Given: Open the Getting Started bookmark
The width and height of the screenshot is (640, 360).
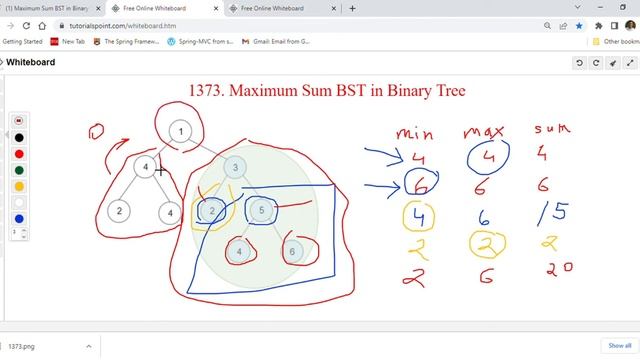Looking at the screenshot, I should [x=22, y=42].
